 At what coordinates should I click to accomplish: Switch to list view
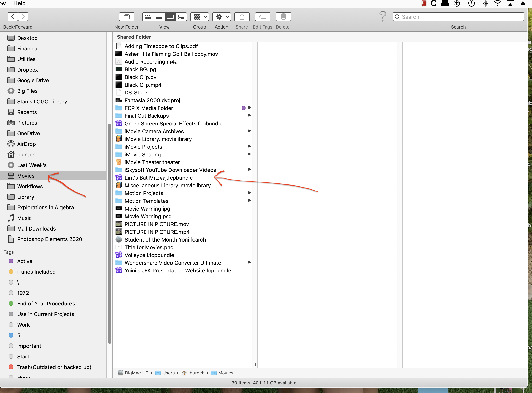pos(159,17)
